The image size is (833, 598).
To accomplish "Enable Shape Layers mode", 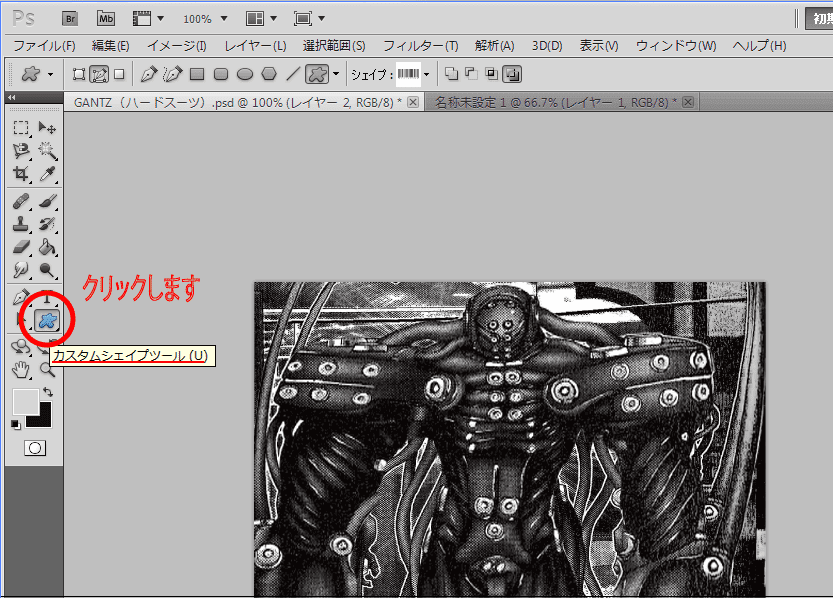I will [79, 74].
